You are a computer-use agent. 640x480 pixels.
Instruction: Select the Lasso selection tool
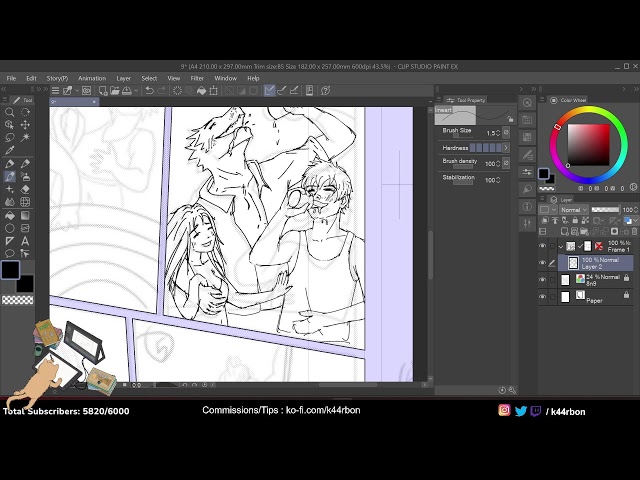coord(9,138)
